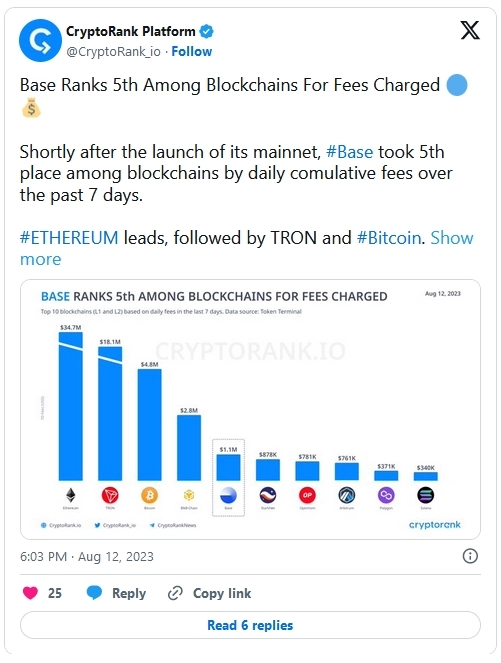Follow the CryptoRank Platform account

point(192,52)
